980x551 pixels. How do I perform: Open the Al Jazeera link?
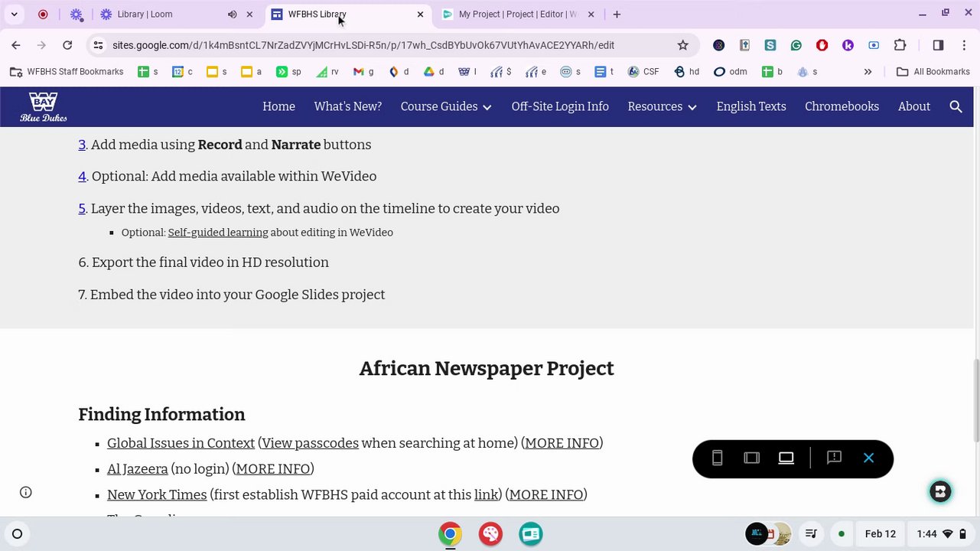(x=137, y=469)
